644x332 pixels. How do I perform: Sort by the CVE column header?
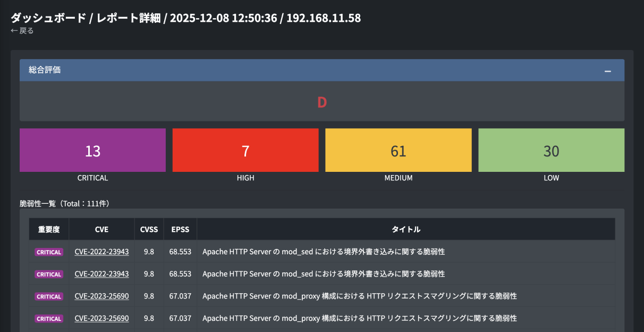(101, 229)
